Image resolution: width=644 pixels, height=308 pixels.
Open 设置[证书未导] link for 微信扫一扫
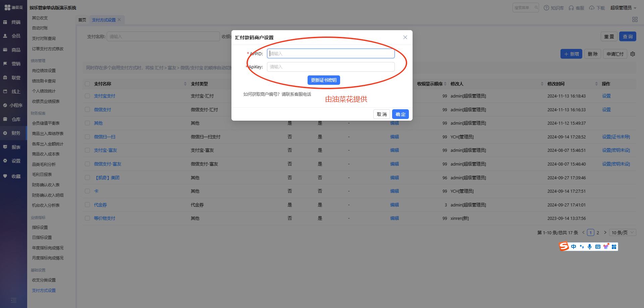616,137
